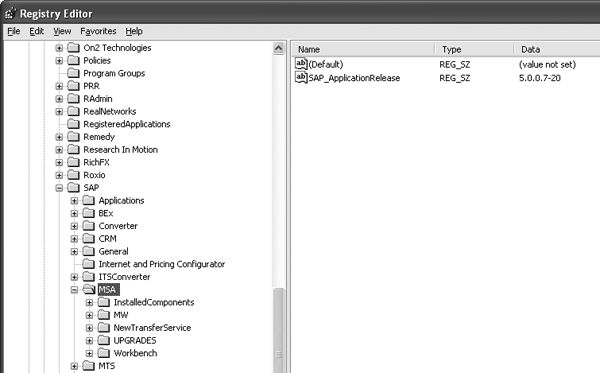Click the SAP folder icon
The image size is (600, 373).
coord(73,187)
